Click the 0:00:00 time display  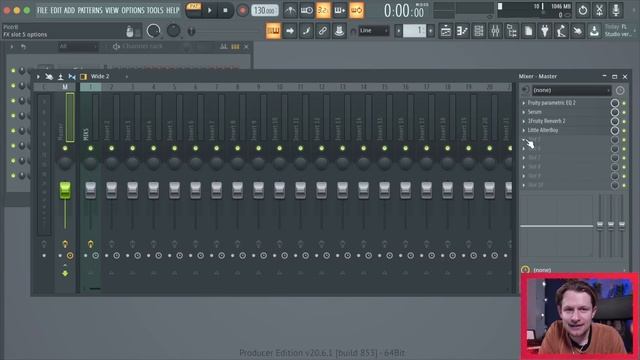(404, 11)
